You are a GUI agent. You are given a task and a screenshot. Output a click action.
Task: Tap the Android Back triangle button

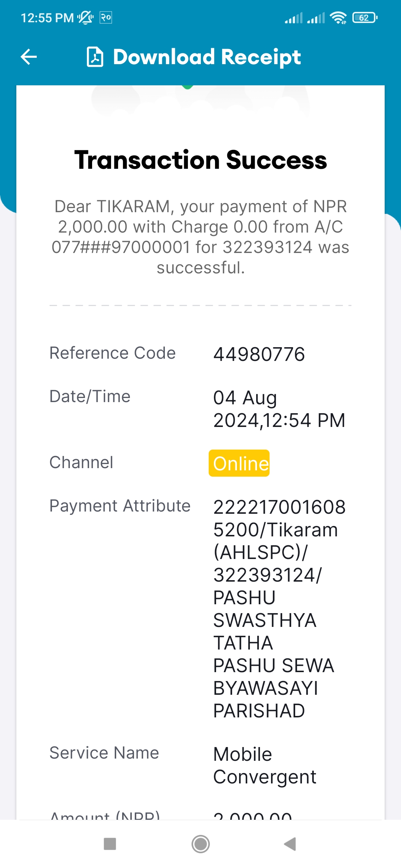click(x=290, y=844)
